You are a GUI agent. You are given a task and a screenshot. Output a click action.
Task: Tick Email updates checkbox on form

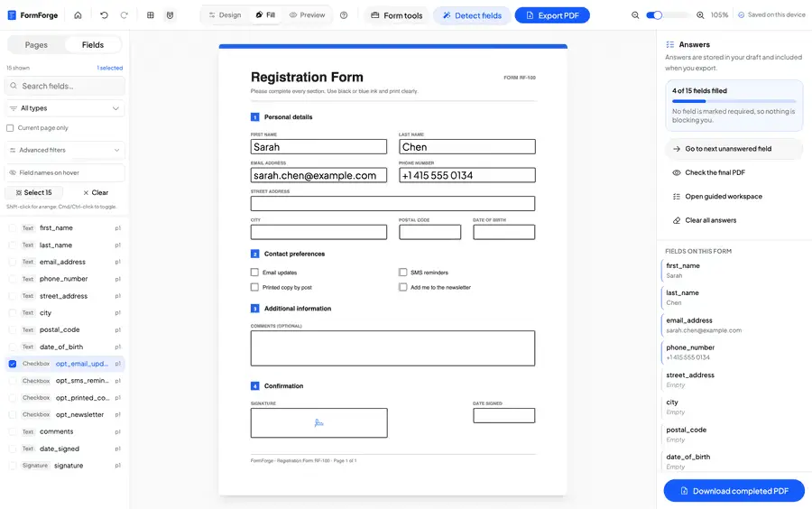[x=254, y=273]
